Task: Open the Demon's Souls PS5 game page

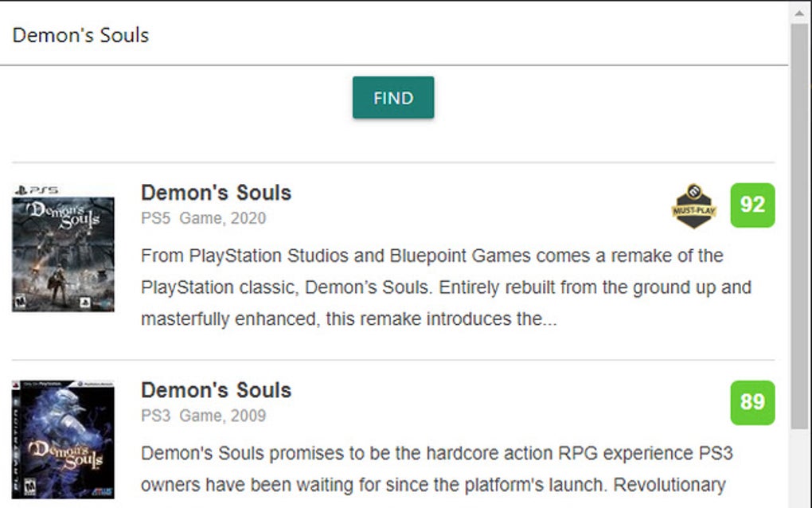Action: point(215,193)
